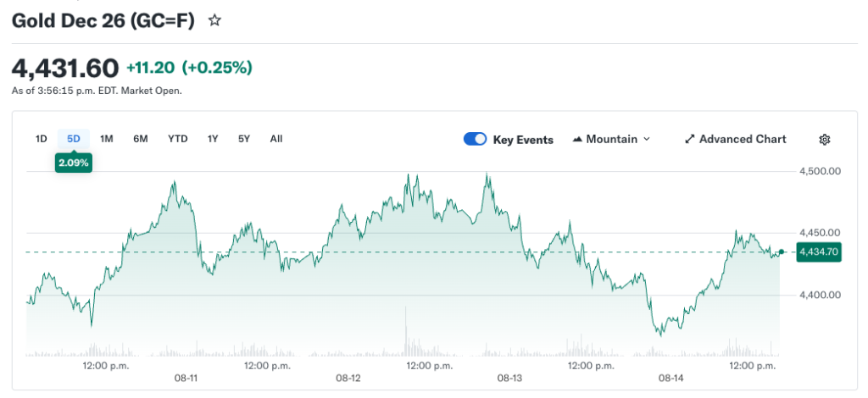Click the 08-14 date axis label

tap(671, 378)
